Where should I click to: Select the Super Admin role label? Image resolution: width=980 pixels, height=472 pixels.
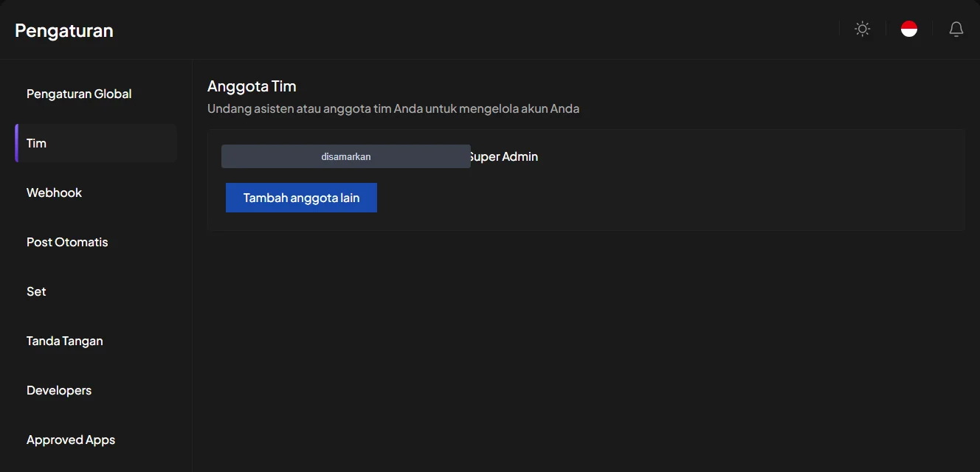click(505, 156)
